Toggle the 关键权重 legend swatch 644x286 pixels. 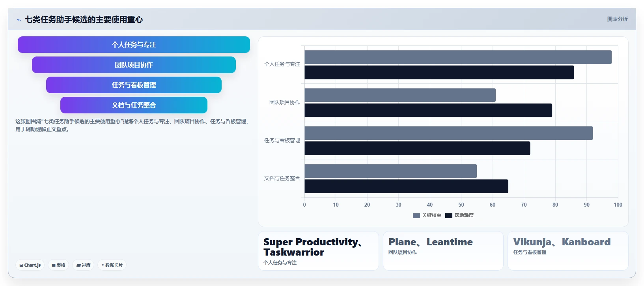tap(416, 216)
